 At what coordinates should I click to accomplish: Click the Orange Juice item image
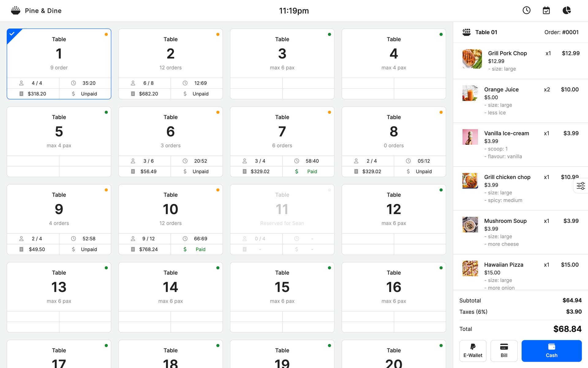tap(470, 93)
